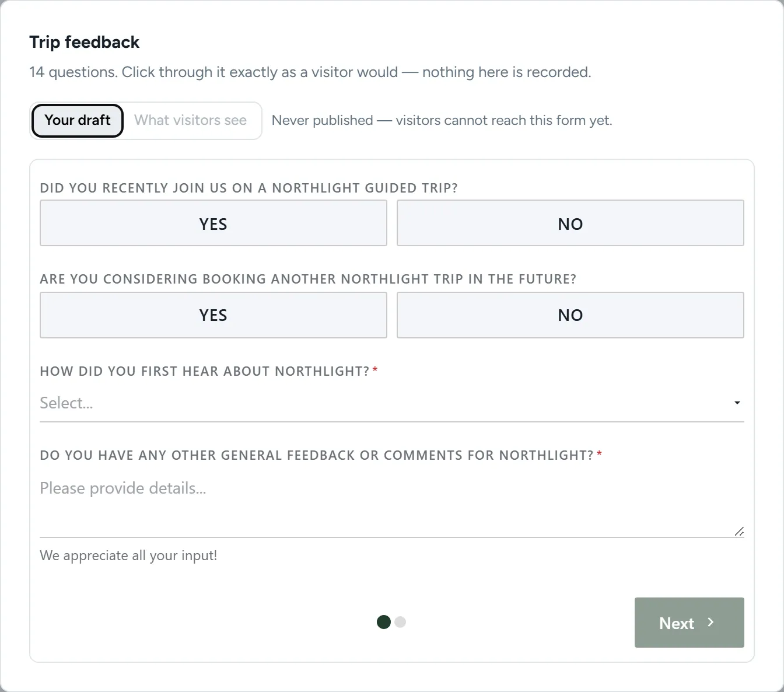Click the Next button
The height and width of the screenshot is (692, 784).
pyautogui.click(x=689, y=623)
